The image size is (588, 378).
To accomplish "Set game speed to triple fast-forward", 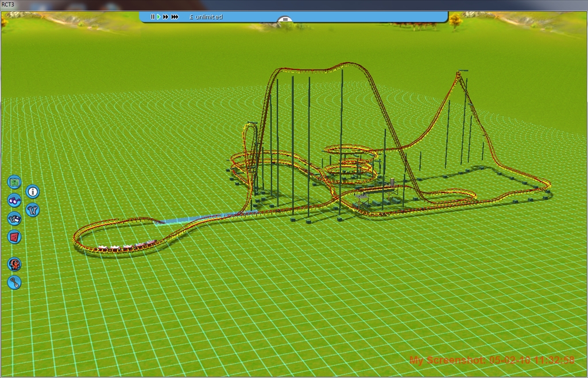I will point(175,17).
